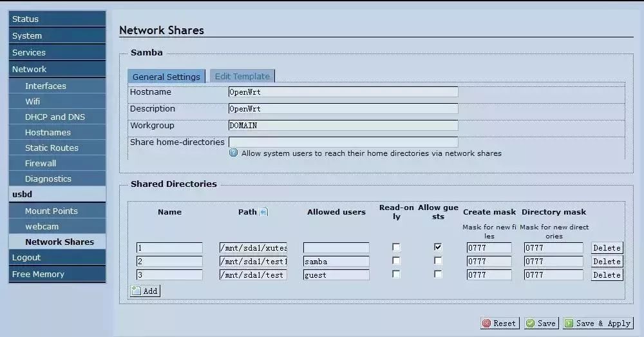Screen dimensions: 644x337
Task: Click the red Reset button
Action: [498, 323]
